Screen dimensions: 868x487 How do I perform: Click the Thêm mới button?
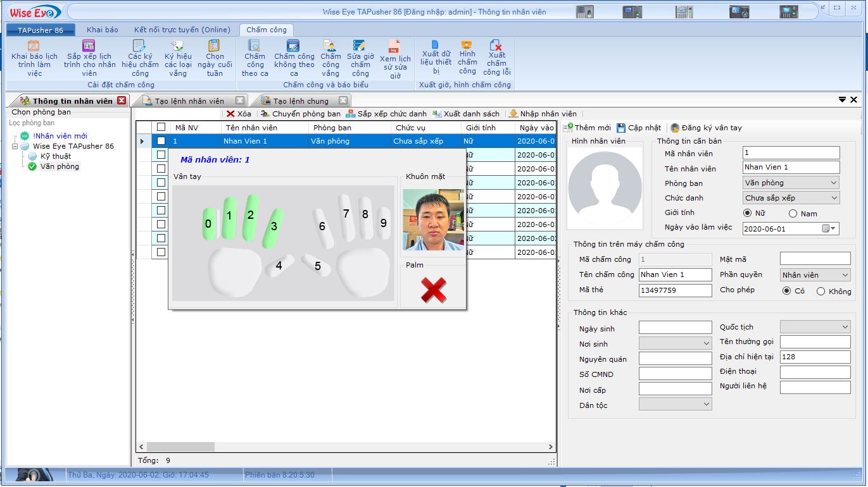click(x=588, y=128)
